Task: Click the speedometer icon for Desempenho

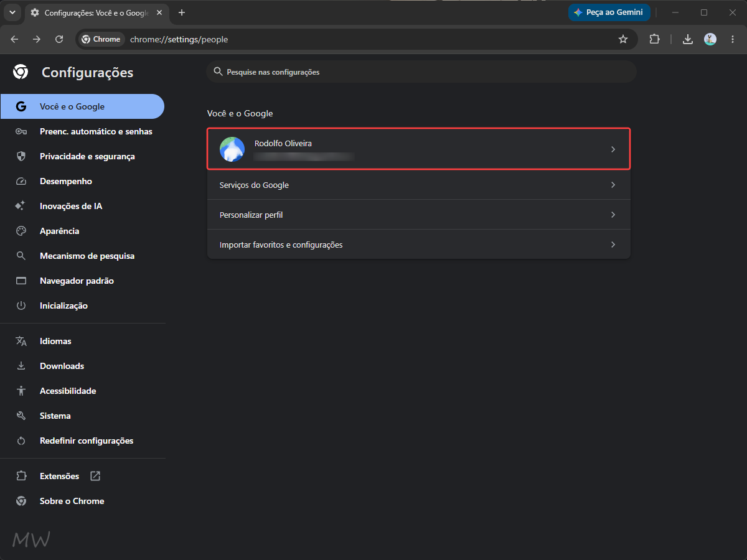Action: pyautogui.click(x=21, y=181)
